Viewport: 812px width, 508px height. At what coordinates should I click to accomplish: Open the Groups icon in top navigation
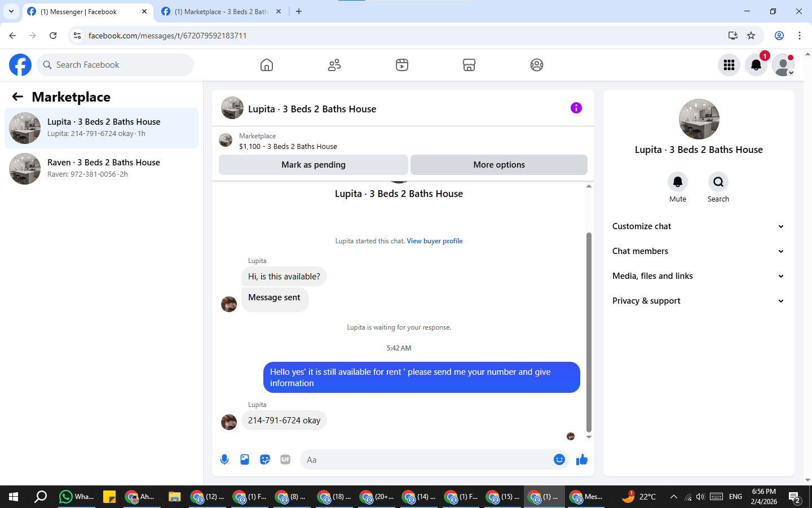[537, 65]
